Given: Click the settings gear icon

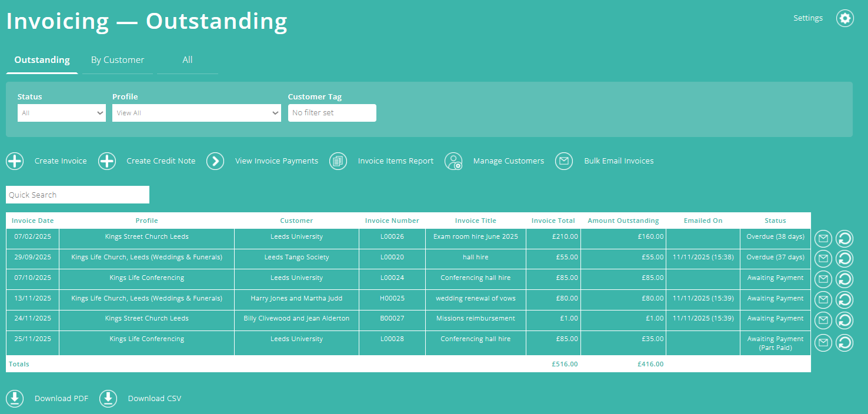Looking at the screenshot, I should pos(845,18).
